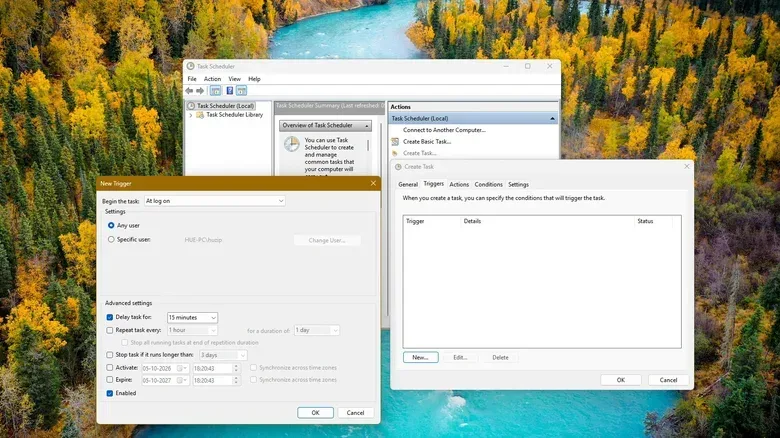The height and width of the screenshot is (438, 780).
Task: Click OK in the New Trigger dialog
Action: pyautogui.click(x=315, y=413)
